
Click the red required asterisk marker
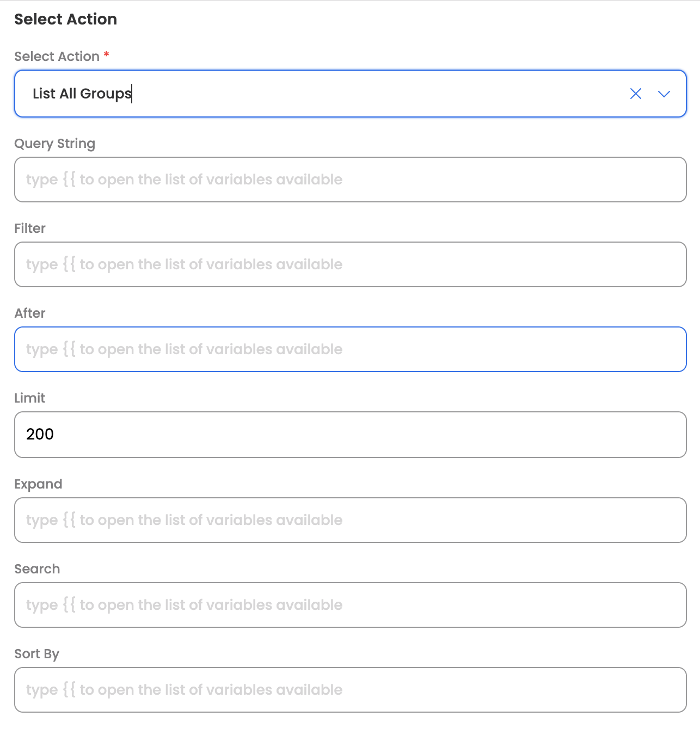click(107, 54)
